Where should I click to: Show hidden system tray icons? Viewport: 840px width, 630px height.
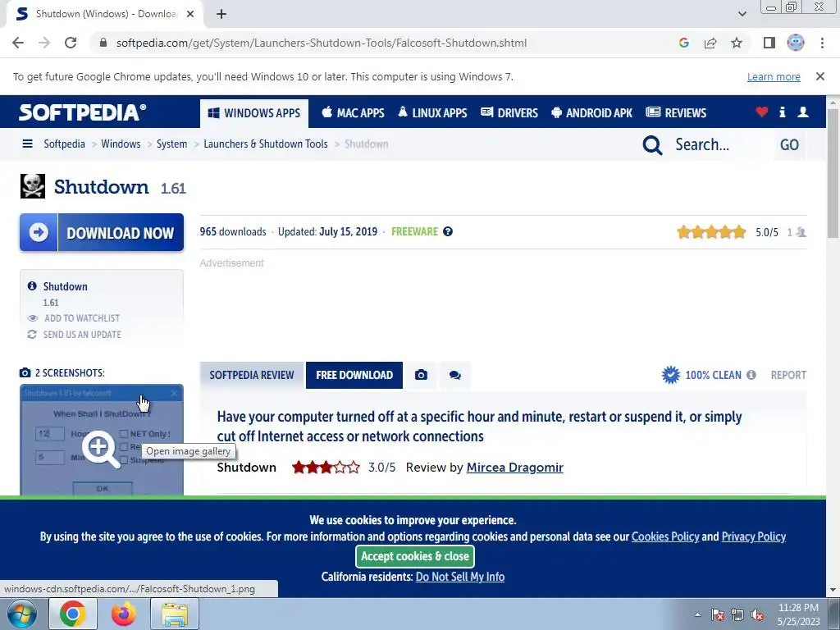[x=697, y=614]
